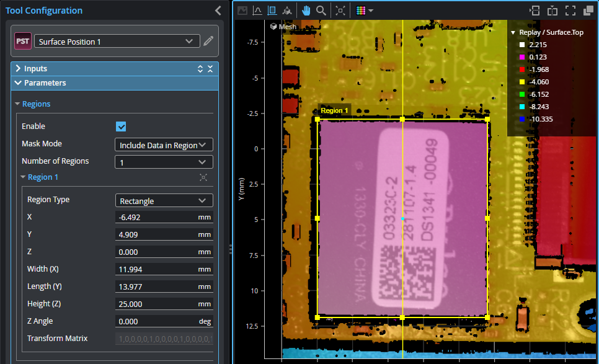The width and height of the screenshot is (599, 364).
Task: Open the Mask Mode dropdown
Action: point(164,145)
